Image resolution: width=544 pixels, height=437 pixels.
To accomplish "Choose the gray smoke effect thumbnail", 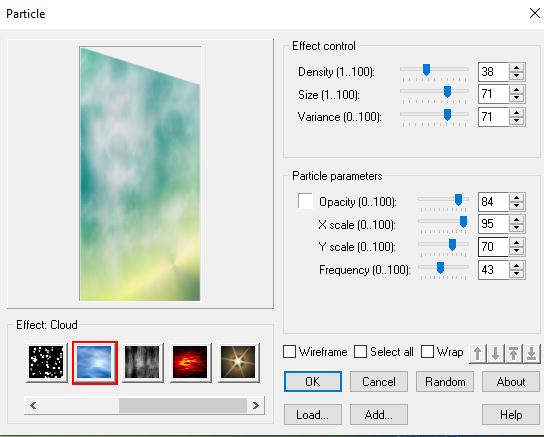I will point(142,362).
